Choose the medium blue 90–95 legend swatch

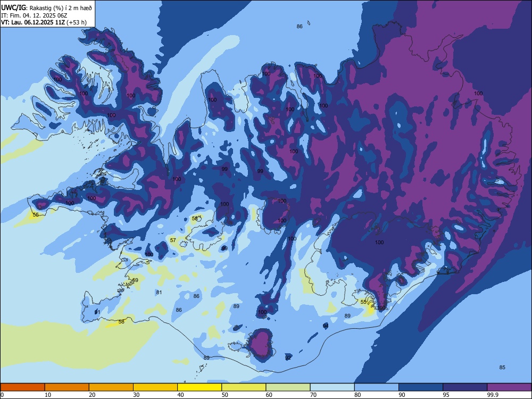(x=421, y=387)
